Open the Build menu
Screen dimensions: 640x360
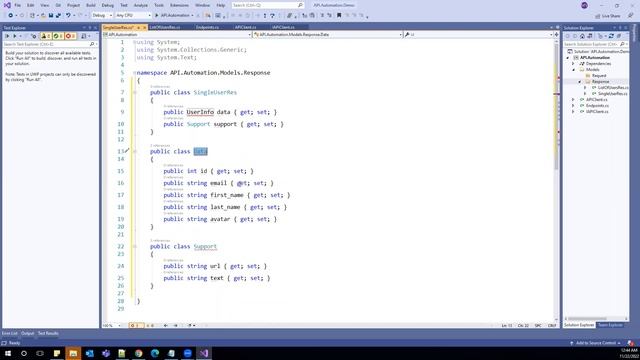coord(91,5)
